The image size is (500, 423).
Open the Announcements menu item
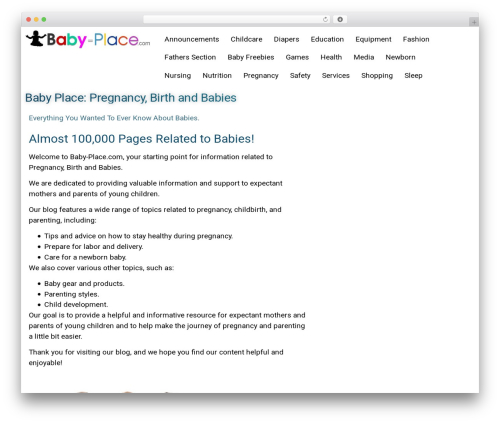(192, 39)
